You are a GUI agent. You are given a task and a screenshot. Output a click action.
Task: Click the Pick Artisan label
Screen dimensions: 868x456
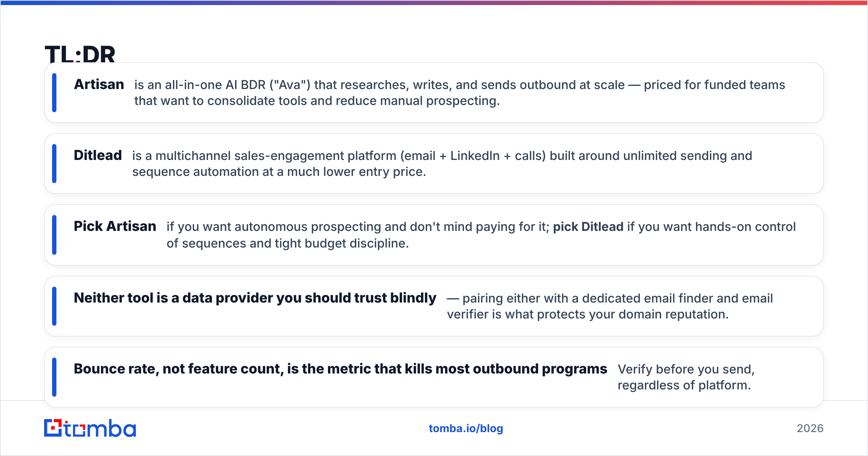[115, 226]
